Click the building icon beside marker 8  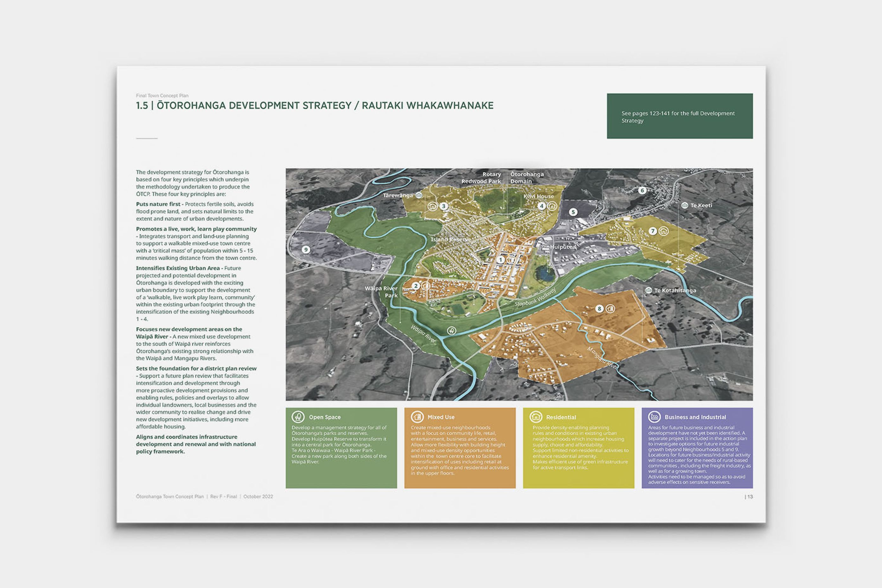(x=610, y=309)
